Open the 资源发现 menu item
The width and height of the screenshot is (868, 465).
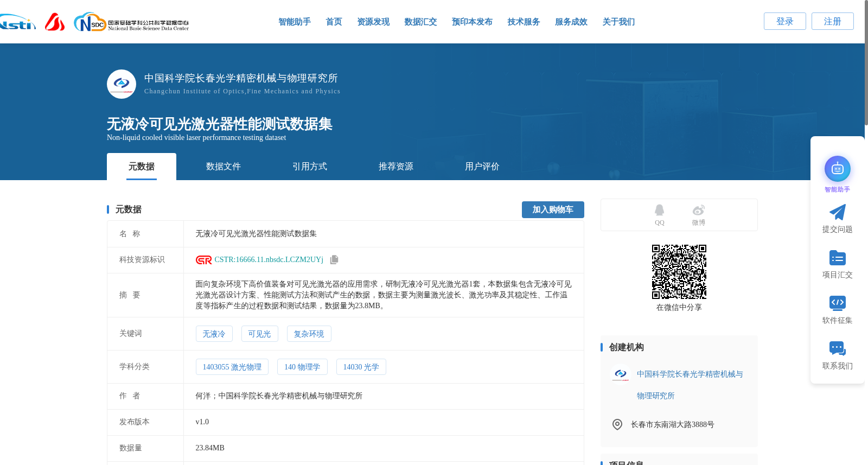[x=373, y=22]
